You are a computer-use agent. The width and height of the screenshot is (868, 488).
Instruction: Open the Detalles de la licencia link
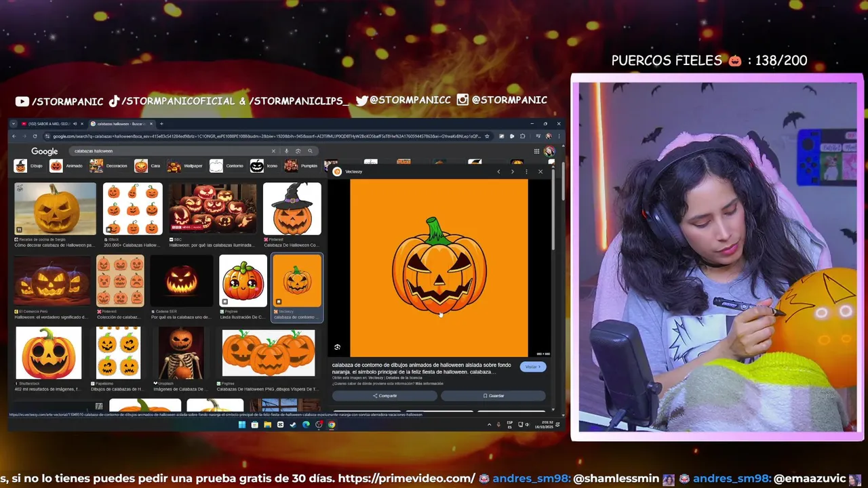click(x=403, y=378)
